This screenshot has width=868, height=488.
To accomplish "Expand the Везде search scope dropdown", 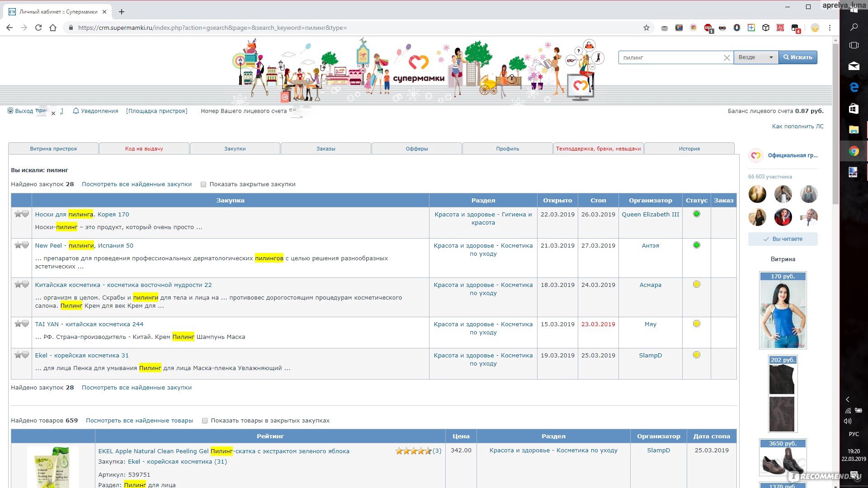I will pyautogui.click(x=756, y=57).
